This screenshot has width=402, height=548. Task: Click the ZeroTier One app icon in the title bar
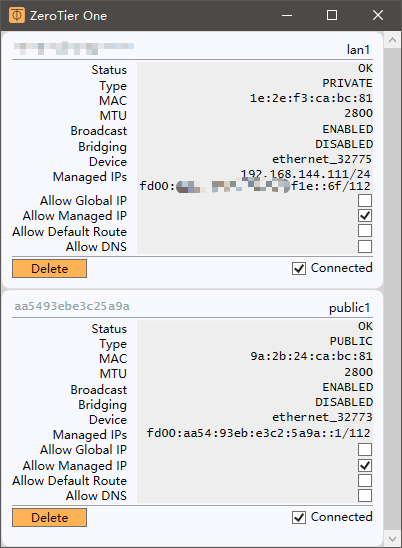coord(17,15)
